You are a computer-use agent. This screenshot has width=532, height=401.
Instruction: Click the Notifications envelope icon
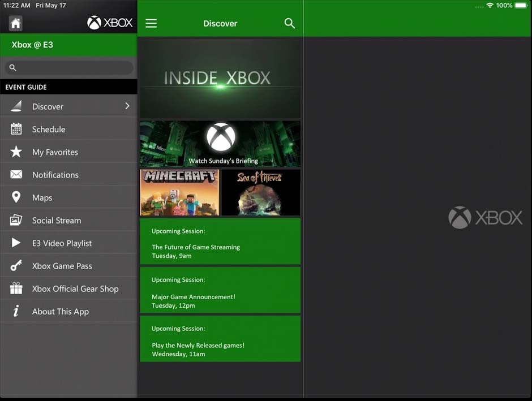(x=16, y=174)
